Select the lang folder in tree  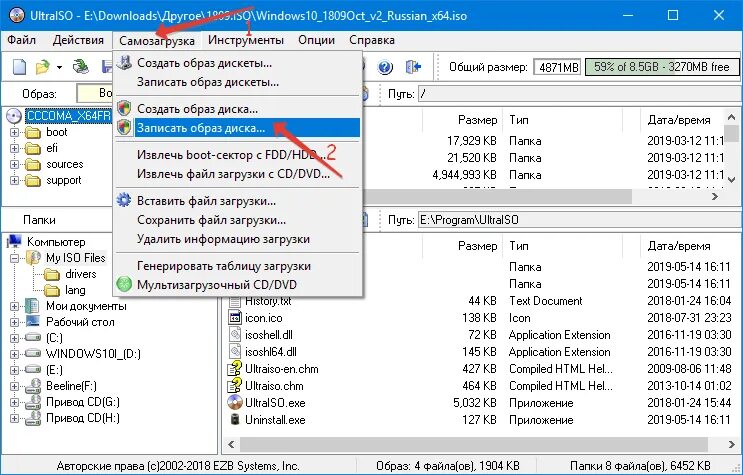click(x=75, y=290)
